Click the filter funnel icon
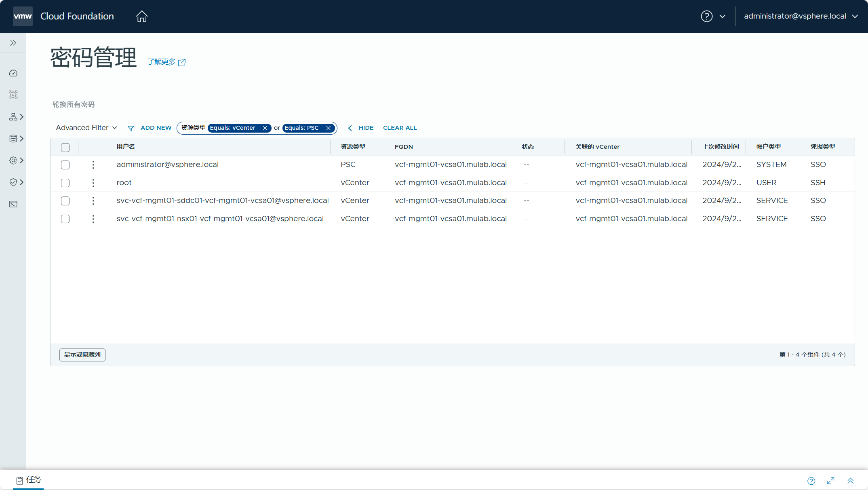Screen dimensions: 868x490 (131, 128)
